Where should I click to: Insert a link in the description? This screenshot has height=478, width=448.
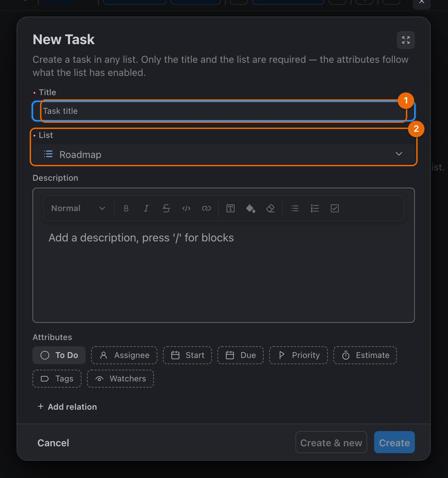pos(206,208)
